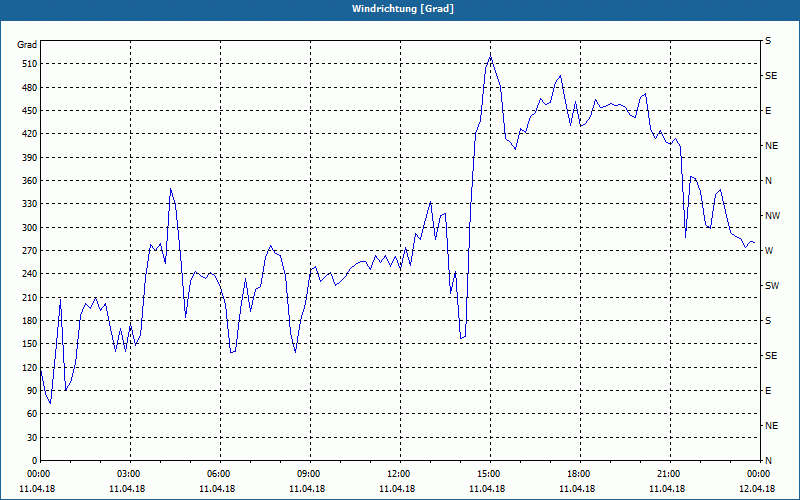Image resolution: width=800 pixels, height=500 pixels.
Task: Click the Windrichtung [Grad] chart title
Action: 403,9
